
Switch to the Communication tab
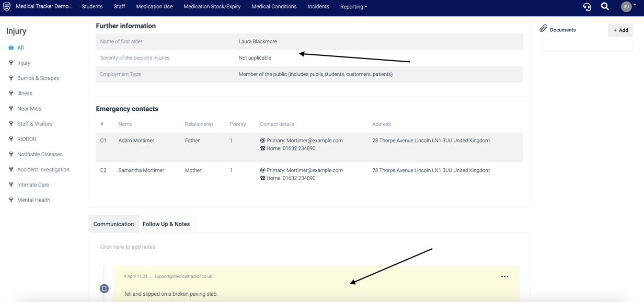click(x=113, y=224)
